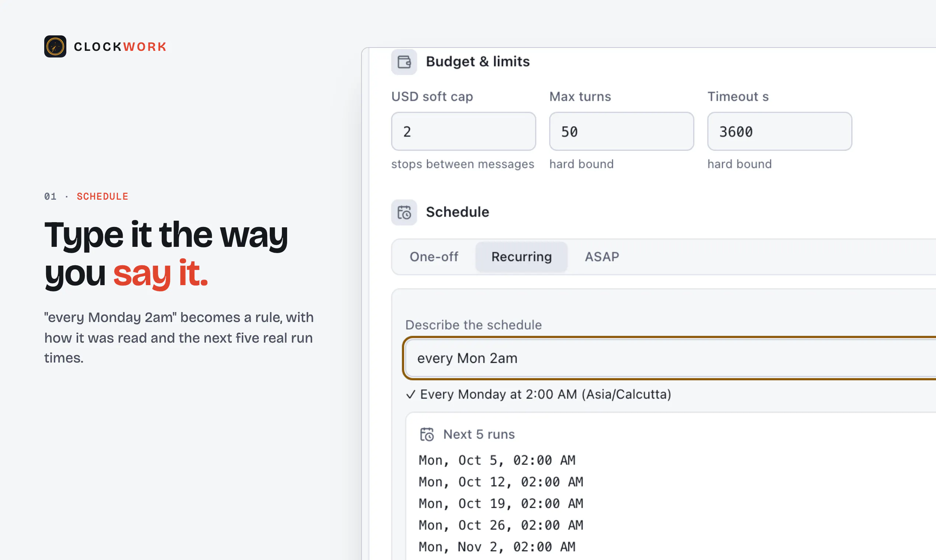This screenshot has width=936, height=560.
Task: Click the Mon, Oct 26, 02:00 AM run
Action: click(501, 525)
